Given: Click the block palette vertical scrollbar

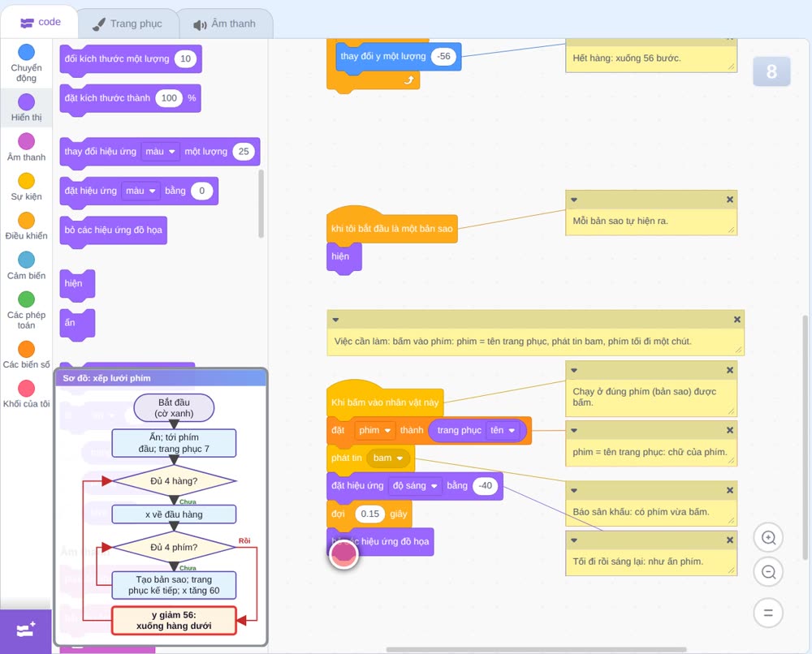Looking at the screenshot, I should tap(261, 204).
